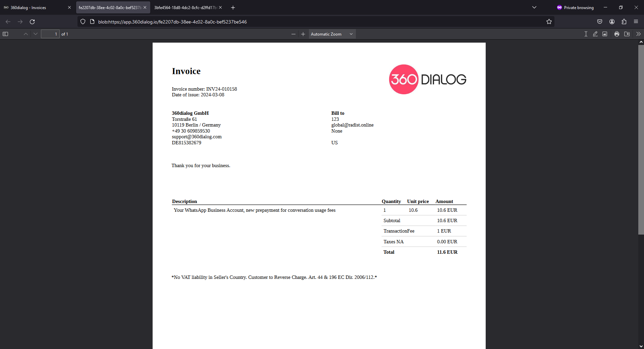Click the Invoice heading
This screenshot has width=644, height=349.
click(x=186, y=71)
